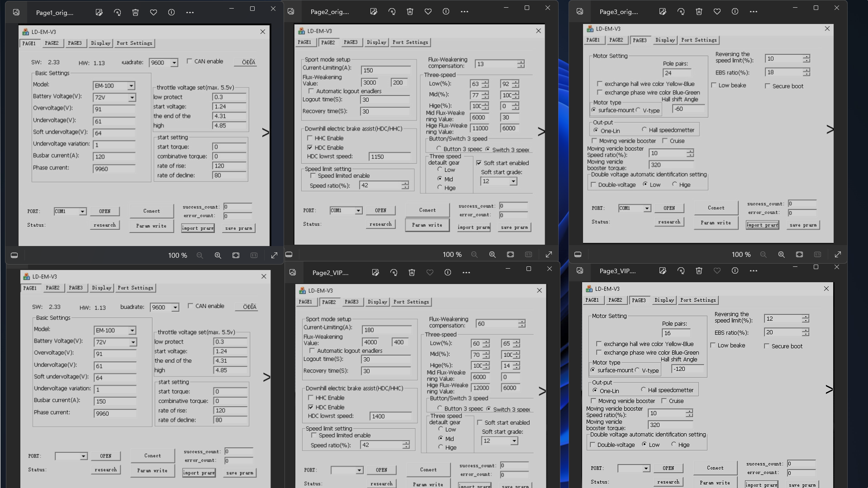Open the edit image tool in Page3_VIP window
This screenshot has width=868, height=488.
(663, 271)
